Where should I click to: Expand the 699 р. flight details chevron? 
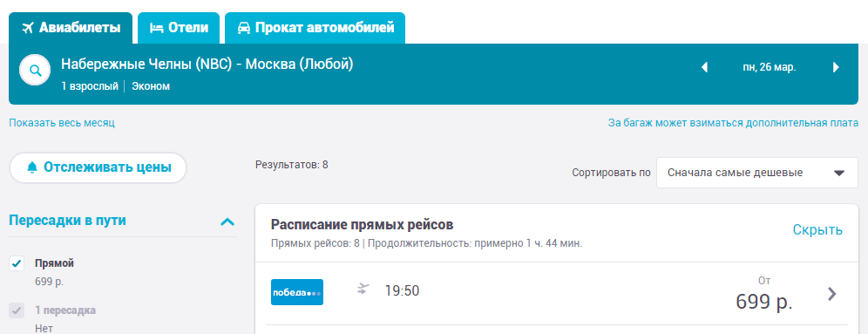point(831,294)
